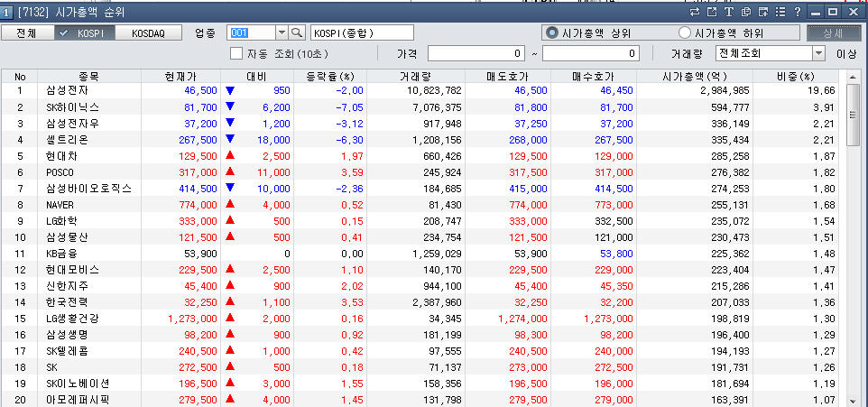
Task: Select the 시가총액 상위 radio button
Action: point(551,32)
